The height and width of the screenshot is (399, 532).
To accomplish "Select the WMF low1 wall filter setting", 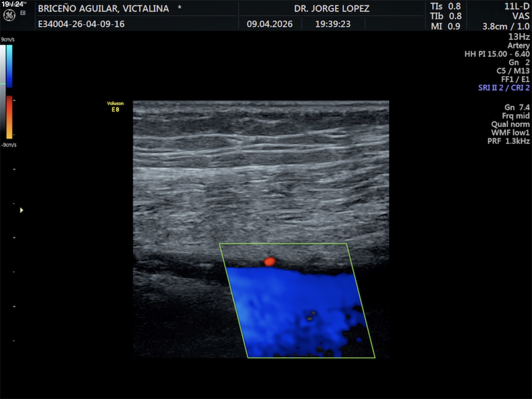I will pyautogui.click(x=510, y=133).
